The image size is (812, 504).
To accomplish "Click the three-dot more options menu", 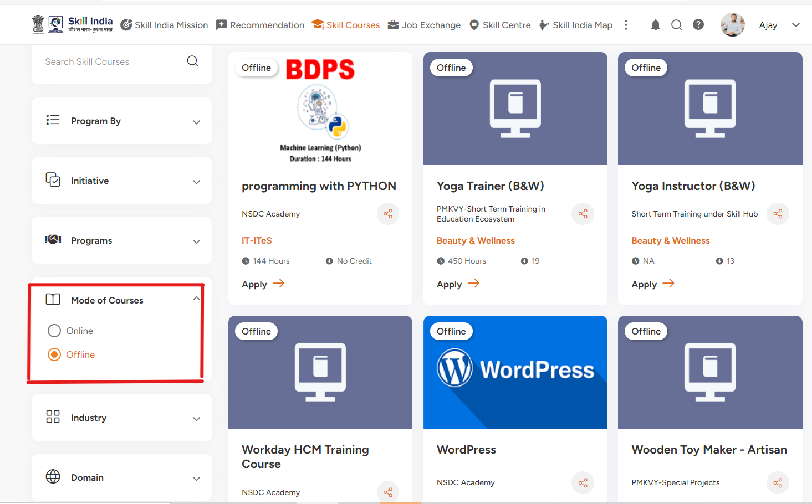I will [x=626, y=25].
